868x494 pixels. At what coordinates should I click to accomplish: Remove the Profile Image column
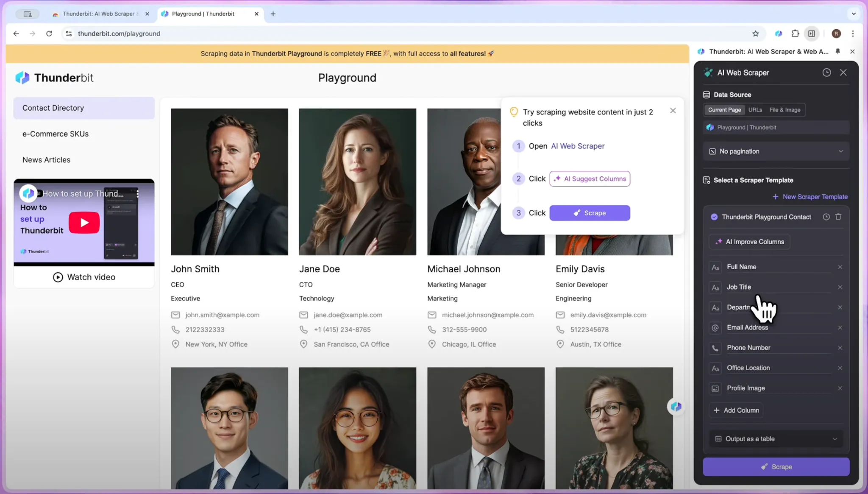click(840, 388)
